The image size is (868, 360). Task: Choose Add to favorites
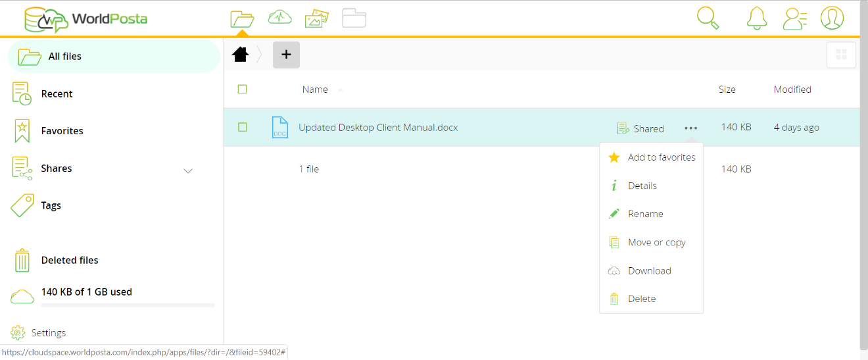point(652,157)
